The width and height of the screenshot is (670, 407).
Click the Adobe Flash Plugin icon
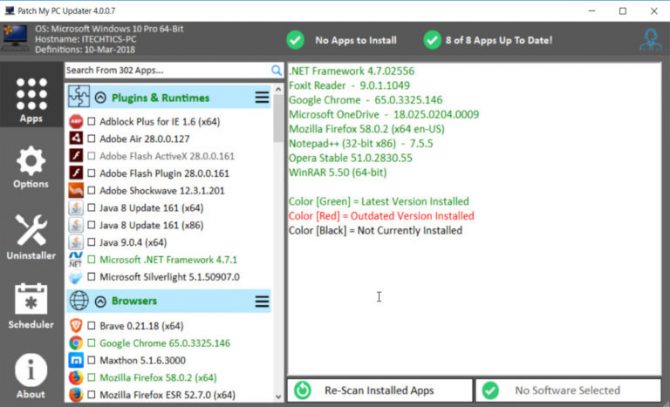(76, 173)
